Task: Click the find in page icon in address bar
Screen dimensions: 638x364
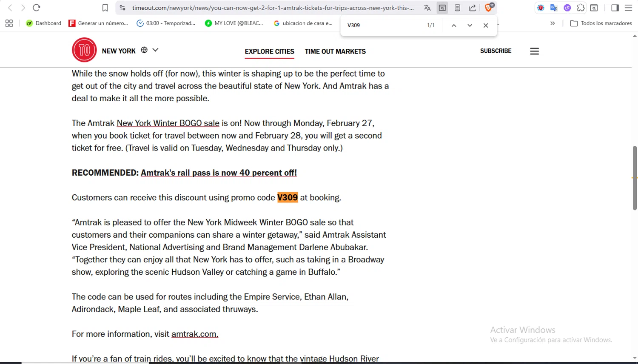Action: (442, 8)
